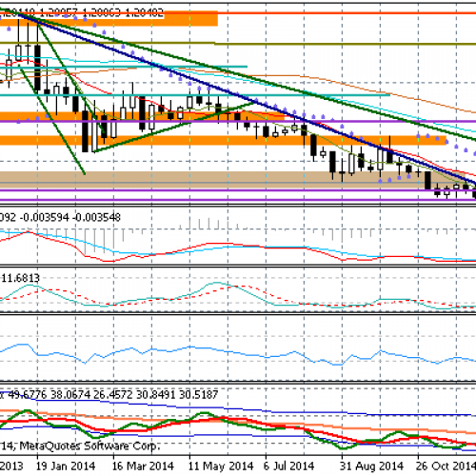
Task: Click the 30.8491 indicator value
Action: click(x=156, y=395)
